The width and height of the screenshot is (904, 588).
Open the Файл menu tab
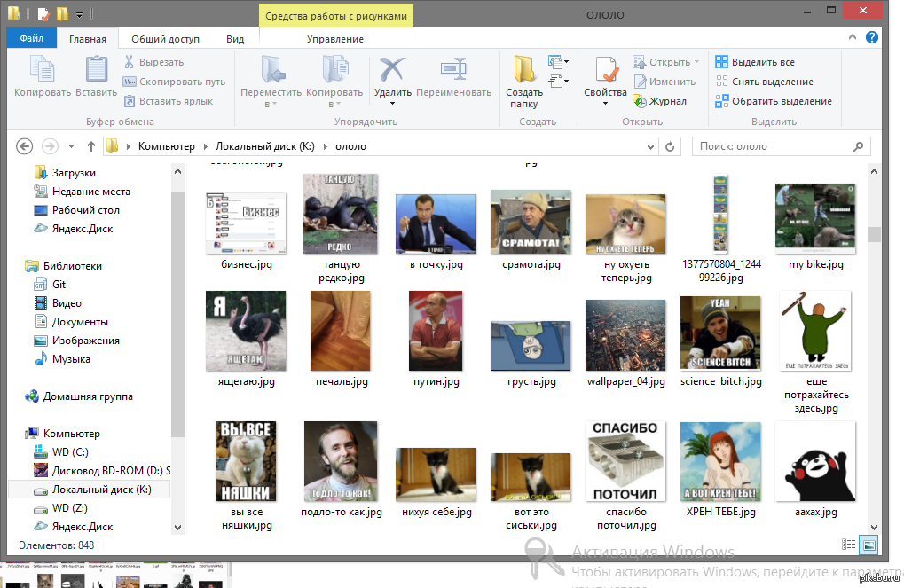[31, 39]
